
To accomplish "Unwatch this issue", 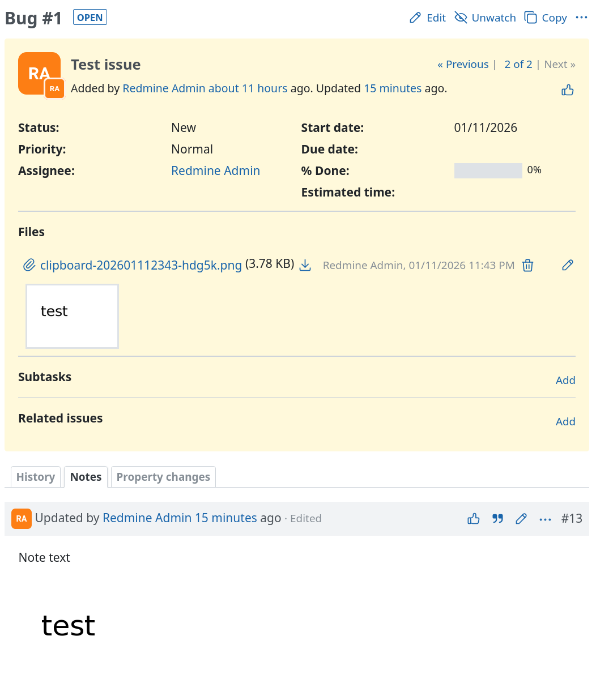I will [x=486, y=18].
